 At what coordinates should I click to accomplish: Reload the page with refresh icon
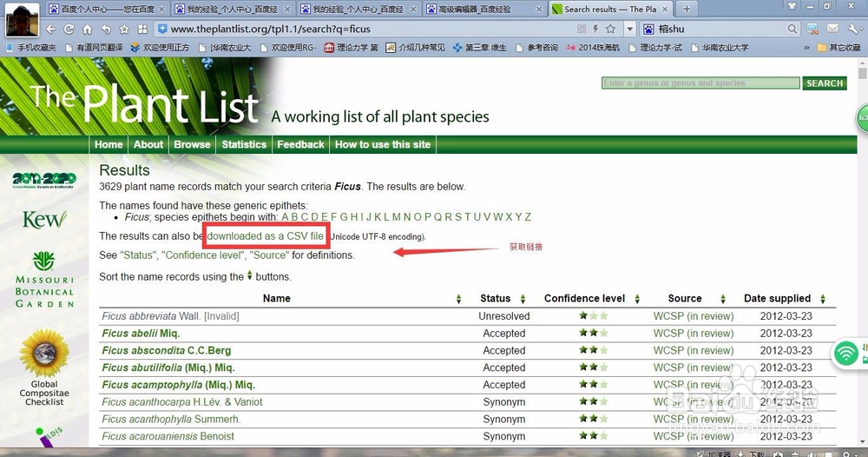[69, 29]
